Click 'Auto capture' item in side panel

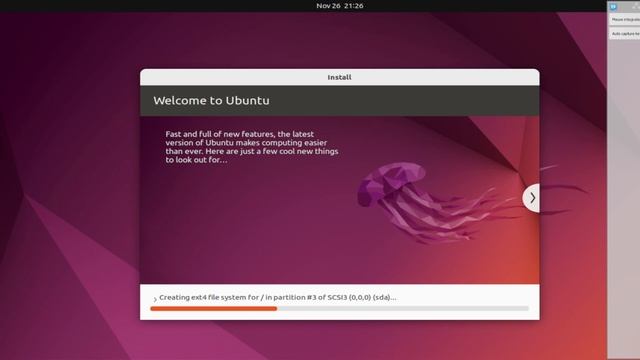pyautogui.click(x=625, y=34)
